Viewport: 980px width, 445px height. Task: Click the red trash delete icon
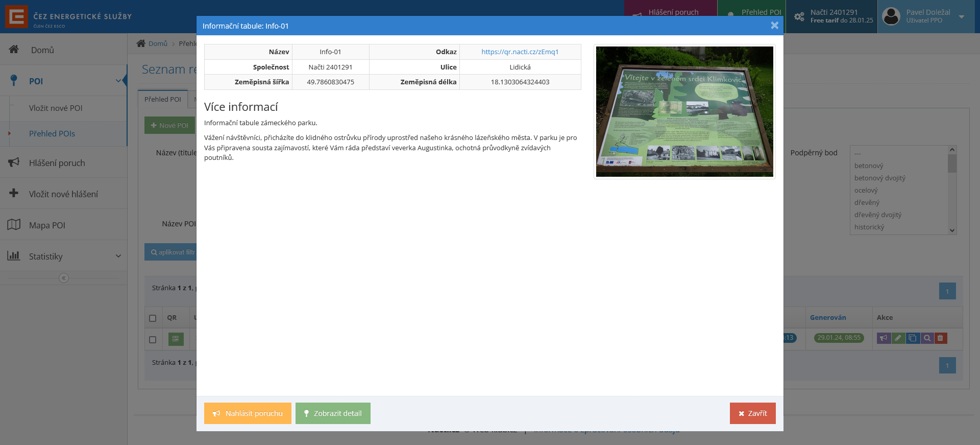point(940,338)
